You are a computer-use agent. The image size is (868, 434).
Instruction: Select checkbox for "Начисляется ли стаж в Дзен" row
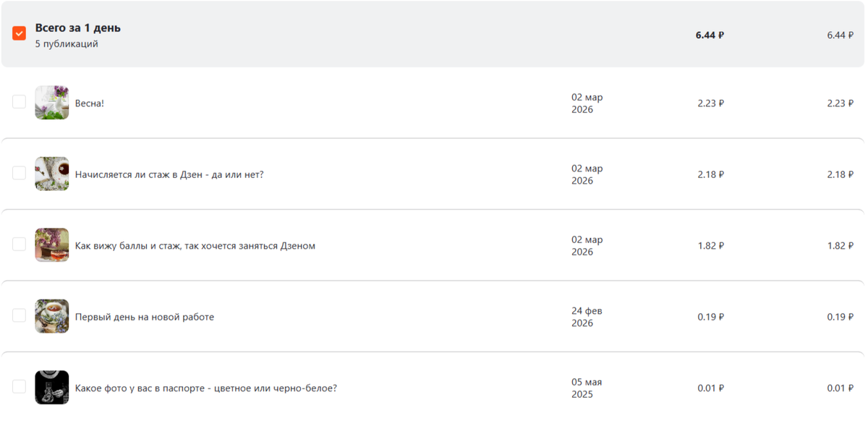20,173
